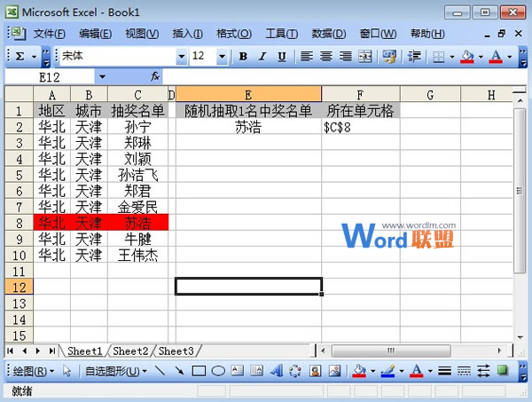This screenshot has width=532, height=402.
Task: Open the 工具(T) menu
Action: pyautogui.click(x=282, y=34)
